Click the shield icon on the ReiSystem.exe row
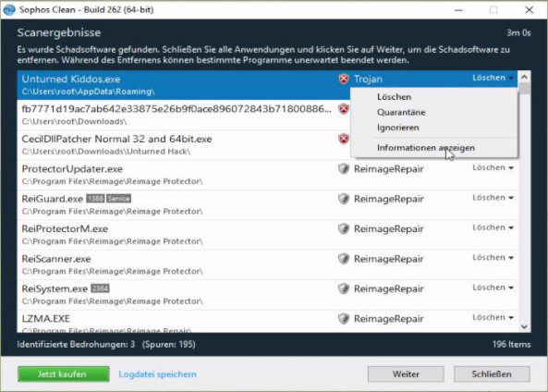 click(x=344, y=288)
